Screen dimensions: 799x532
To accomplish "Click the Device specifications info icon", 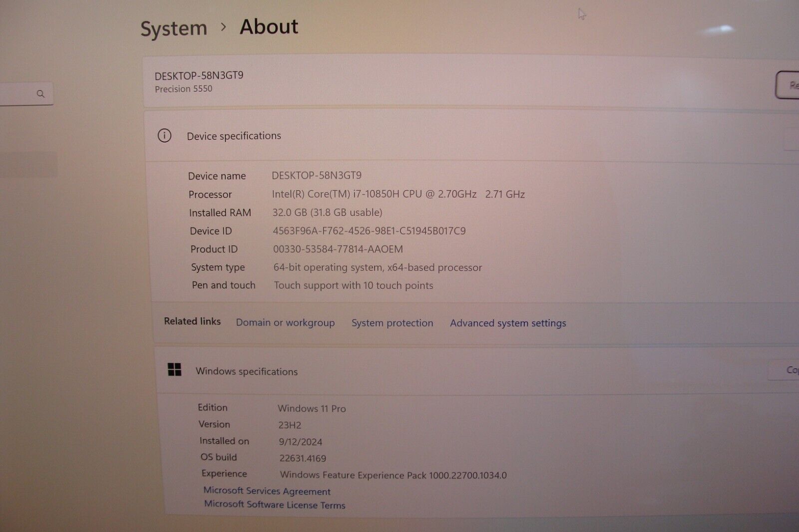I will coord(164,135).
